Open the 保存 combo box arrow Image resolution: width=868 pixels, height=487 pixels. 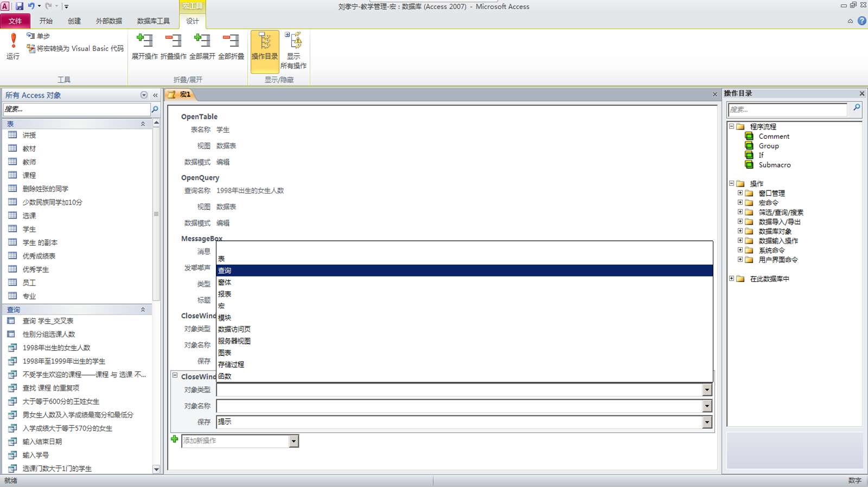(x=706, y=422)
